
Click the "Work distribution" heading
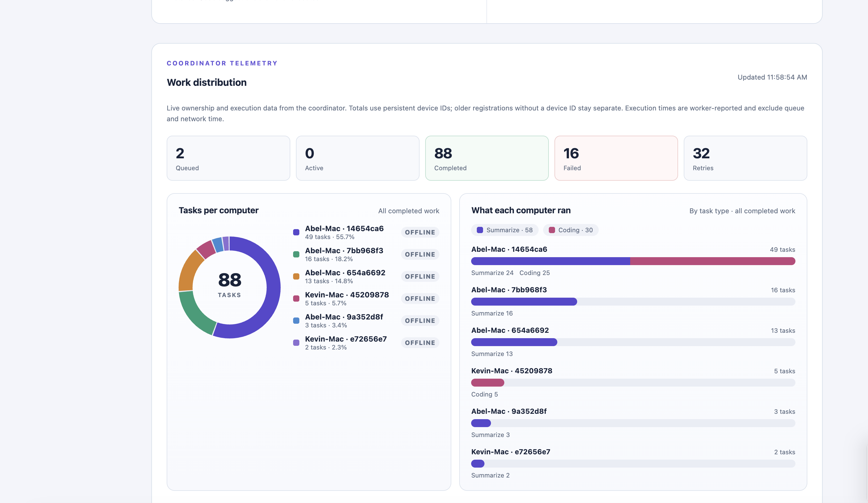tap(207, 83)
